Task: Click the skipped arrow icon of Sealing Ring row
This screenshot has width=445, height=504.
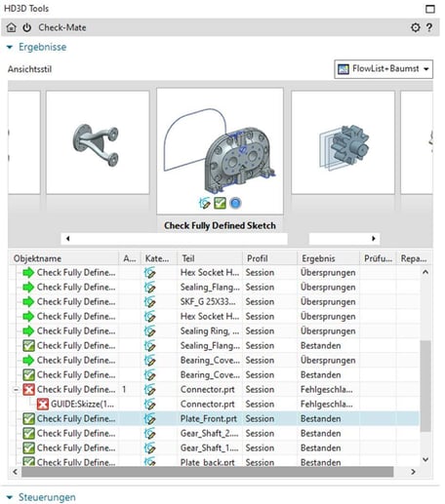Action: click(28, 331)
